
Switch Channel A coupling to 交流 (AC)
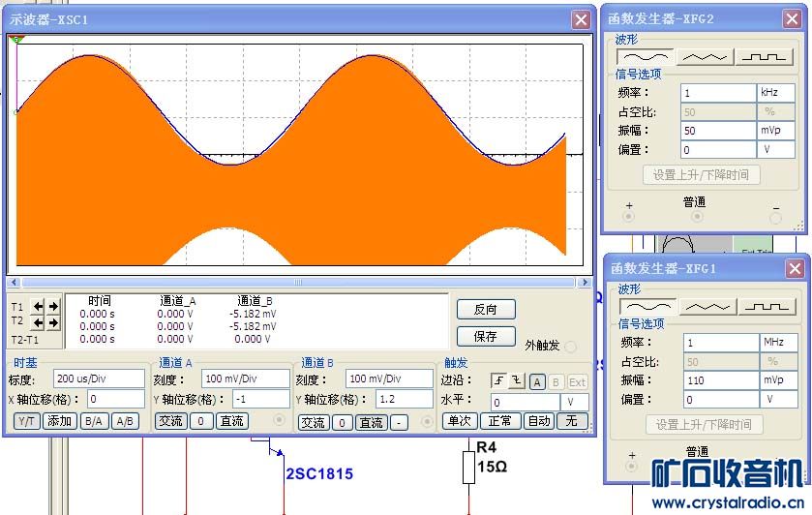coord(170,421)
